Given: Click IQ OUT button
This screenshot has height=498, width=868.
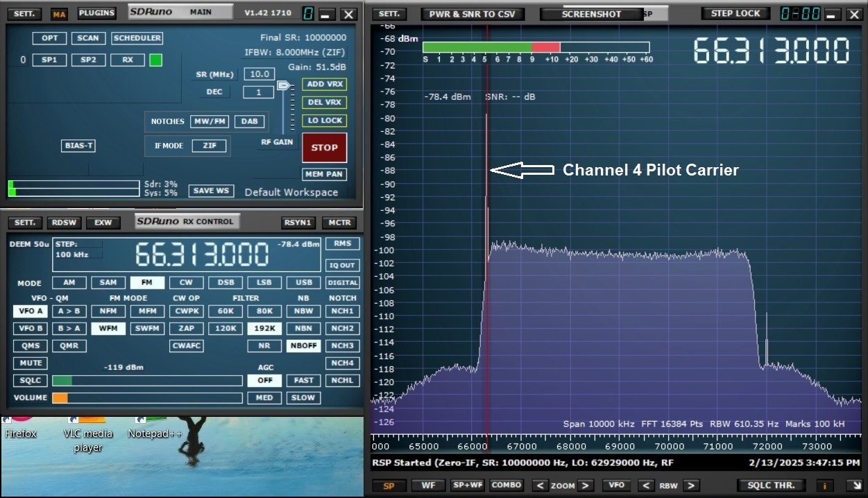Looking at the screenshot, I should click(343, 265).
